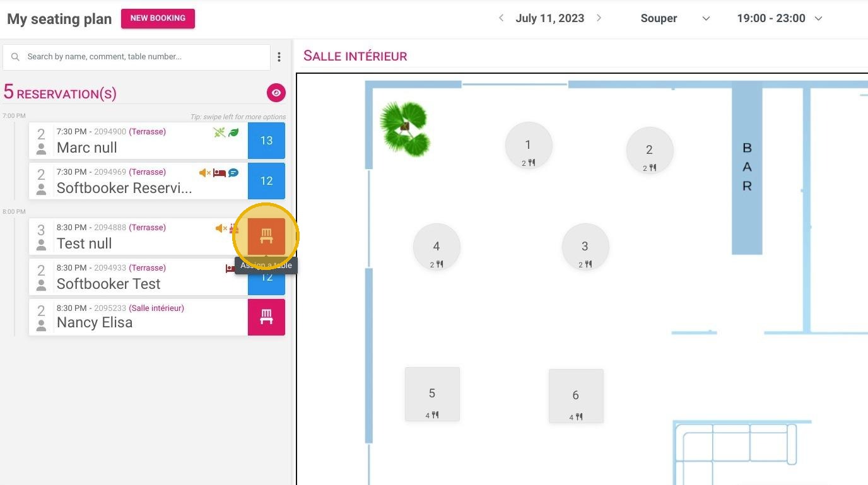
Task: Open the July 11, 2023 date picker
Action: (550, 18)
